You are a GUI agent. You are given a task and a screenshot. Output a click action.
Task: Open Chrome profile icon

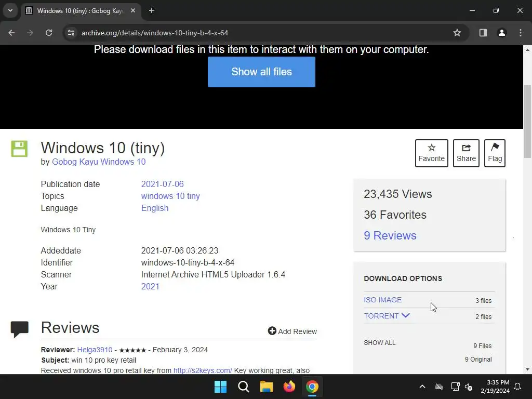(x=501, y=33)
